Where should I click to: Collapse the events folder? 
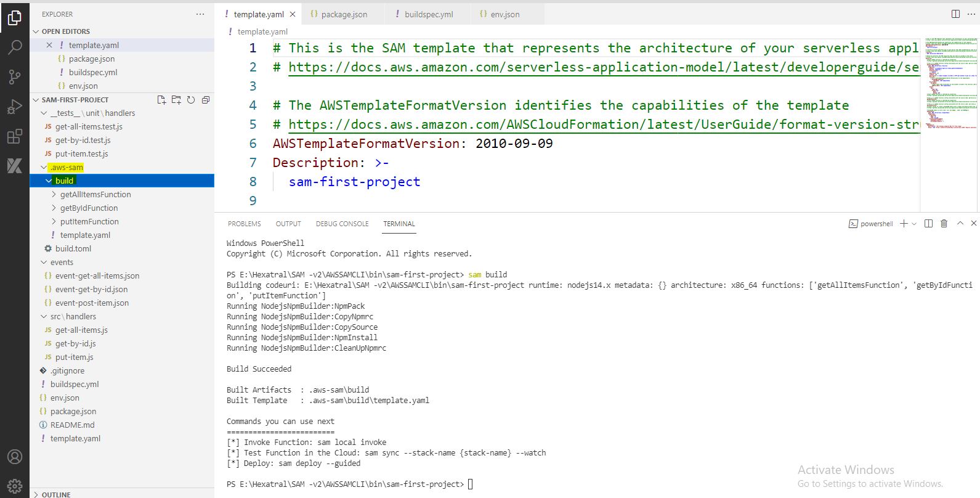[61, 262]
